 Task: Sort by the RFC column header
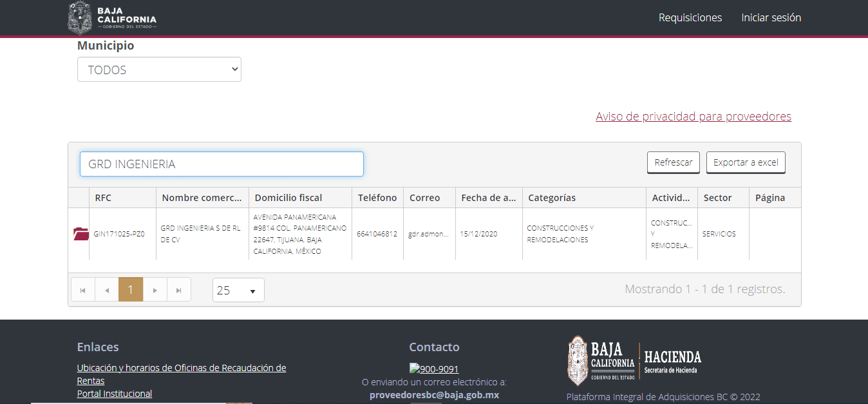[x=122, y=198]
